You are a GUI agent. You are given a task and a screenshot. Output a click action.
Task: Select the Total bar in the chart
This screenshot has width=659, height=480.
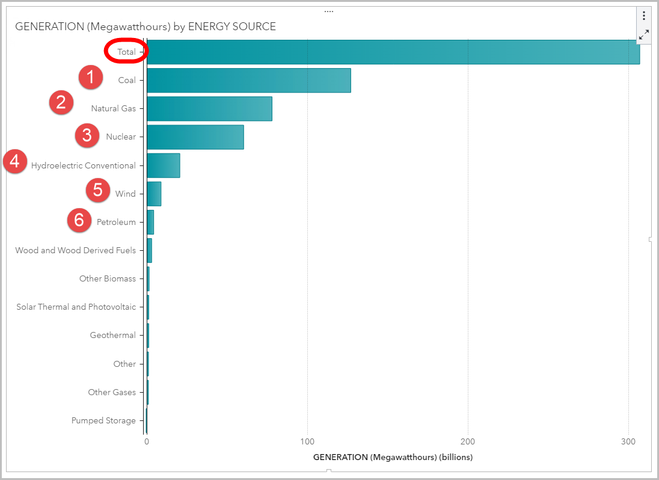tap(393, 52)
